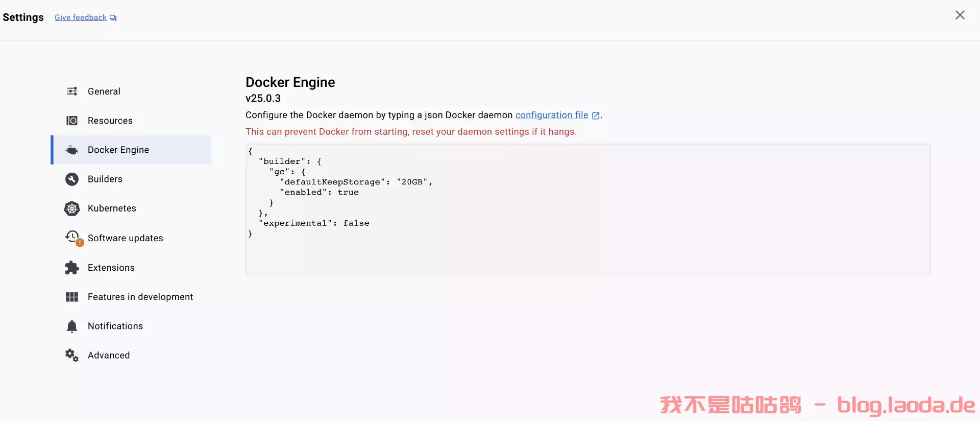
Task: Click inside the daemon JSON editor
Action: coord(588,210)
